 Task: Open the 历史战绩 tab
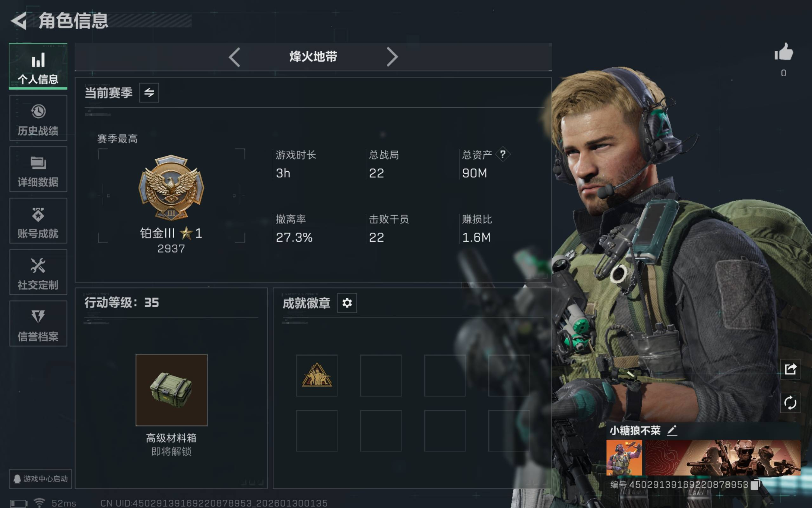(x=38, y=118)
